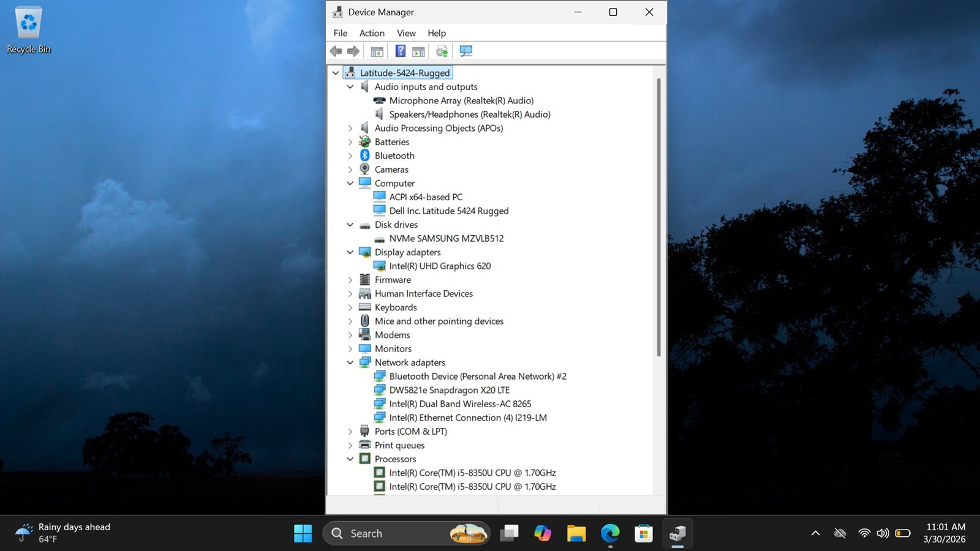Click the taskbar Search box
Viewport: 980px width, 551px height.
pos(407,533)
